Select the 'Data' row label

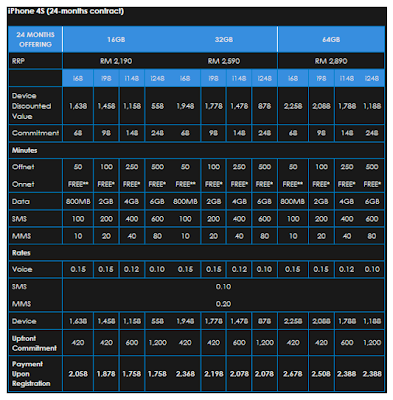21,201
